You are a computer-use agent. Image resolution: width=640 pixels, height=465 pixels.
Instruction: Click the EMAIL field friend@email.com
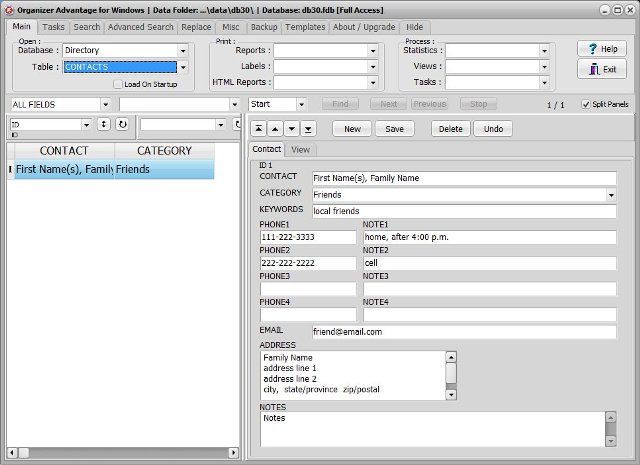tap(464, 332)
